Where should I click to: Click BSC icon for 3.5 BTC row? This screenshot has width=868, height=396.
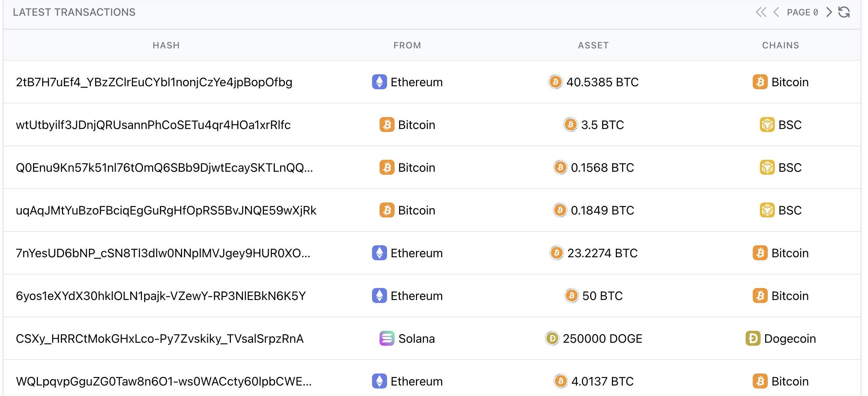coord(767,124)
